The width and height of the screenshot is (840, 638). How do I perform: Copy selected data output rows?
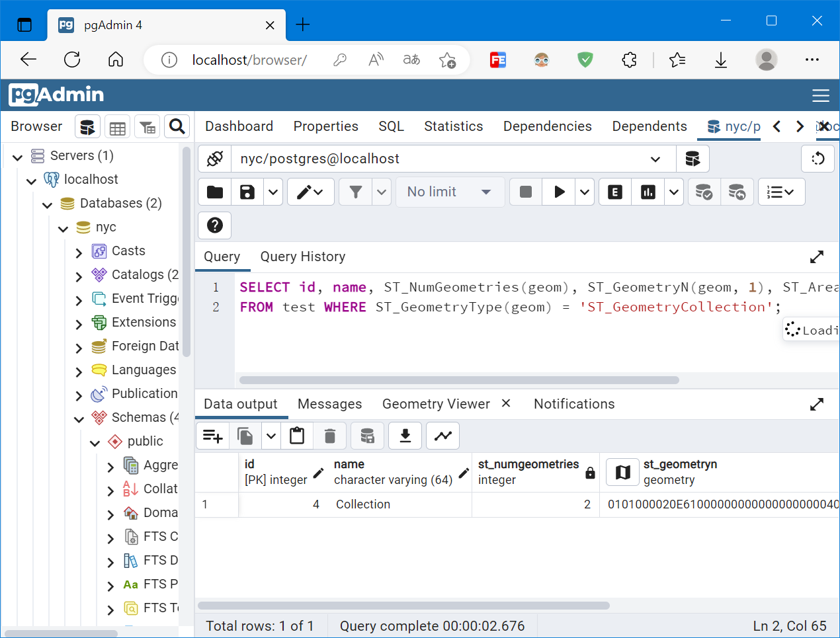245,436
